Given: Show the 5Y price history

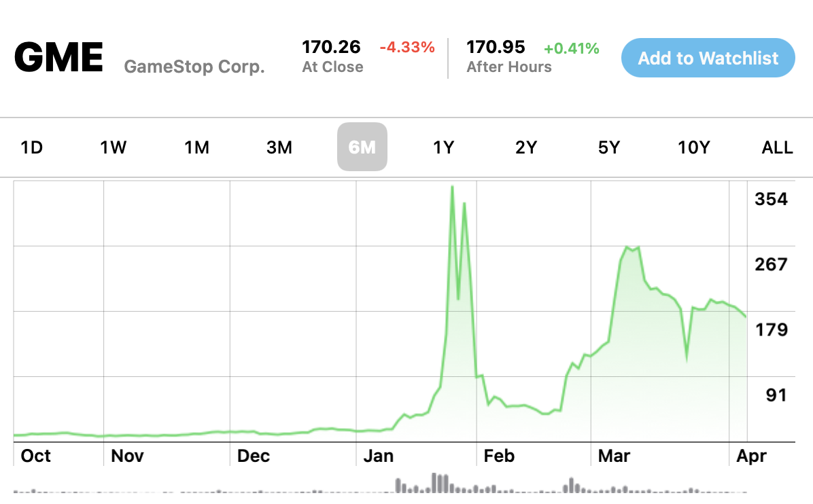Looking at the screenshot, I should [609, 147].
